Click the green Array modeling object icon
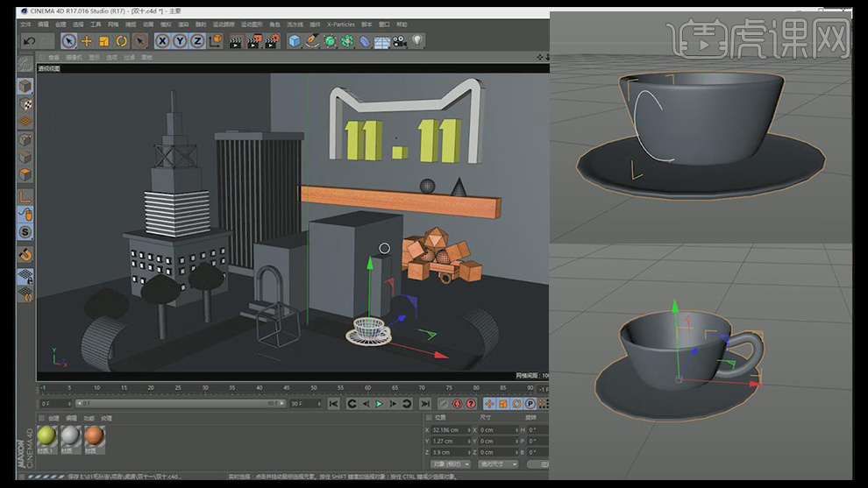 [347, 41]
